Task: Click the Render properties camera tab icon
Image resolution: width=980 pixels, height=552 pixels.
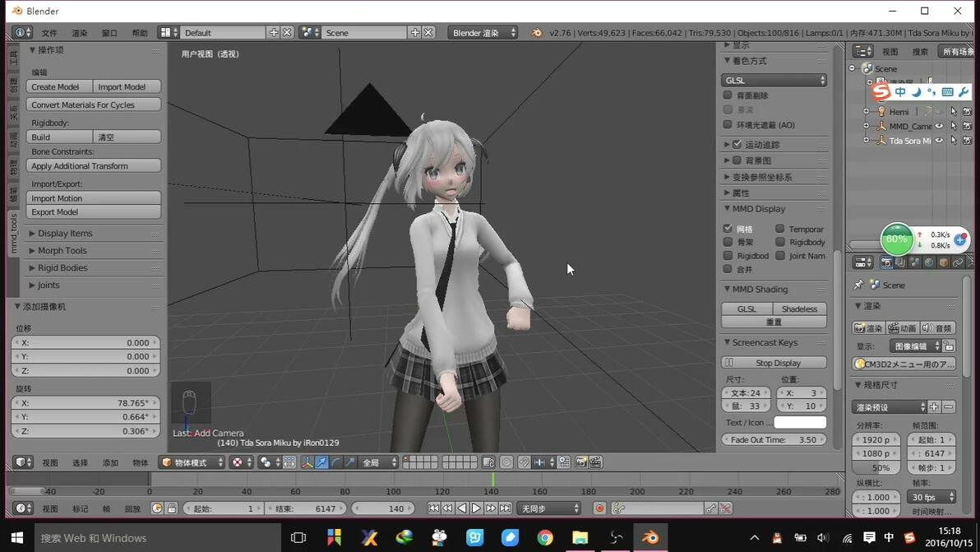Action: (885, 262)
